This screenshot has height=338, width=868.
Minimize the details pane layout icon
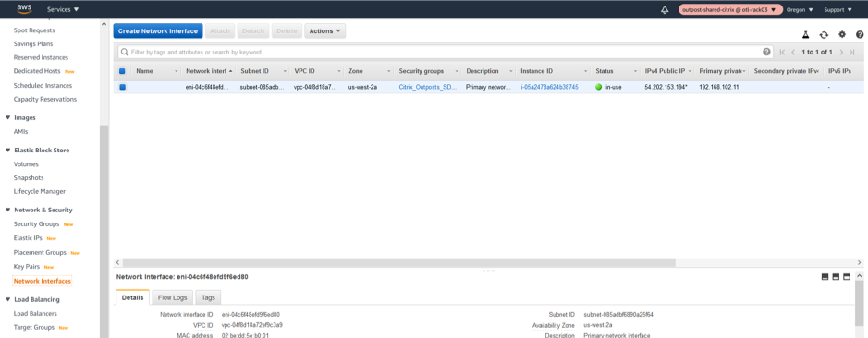coord(825,277)
